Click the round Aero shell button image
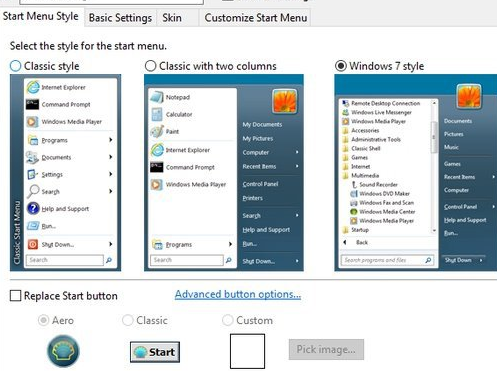The height and width of the screenshot is (371, 497). tap(63, 351)
